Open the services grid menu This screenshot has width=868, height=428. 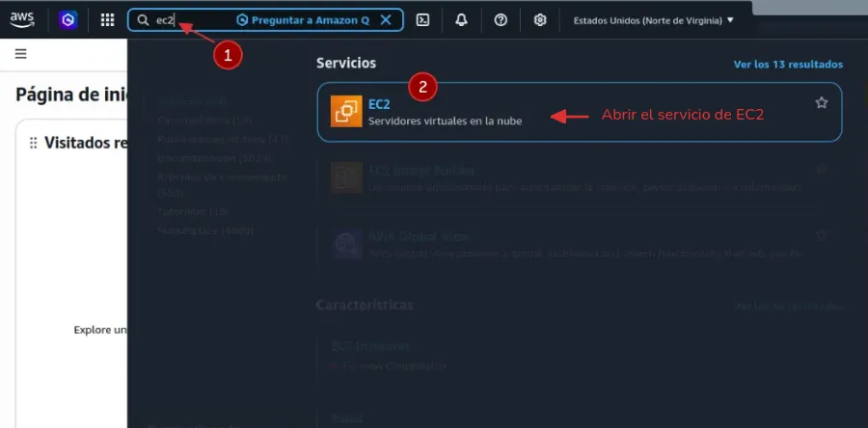tap(107, 20)
